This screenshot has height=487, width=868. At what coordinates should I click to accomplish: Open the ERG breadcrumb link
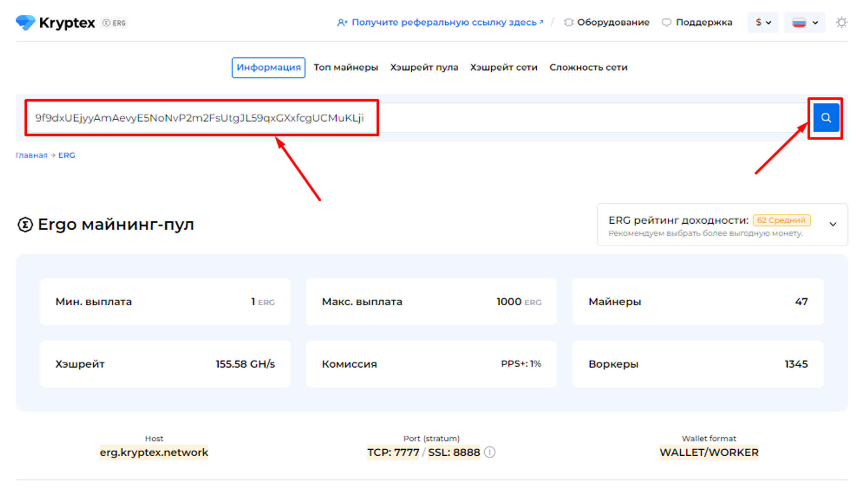(67, 155)
